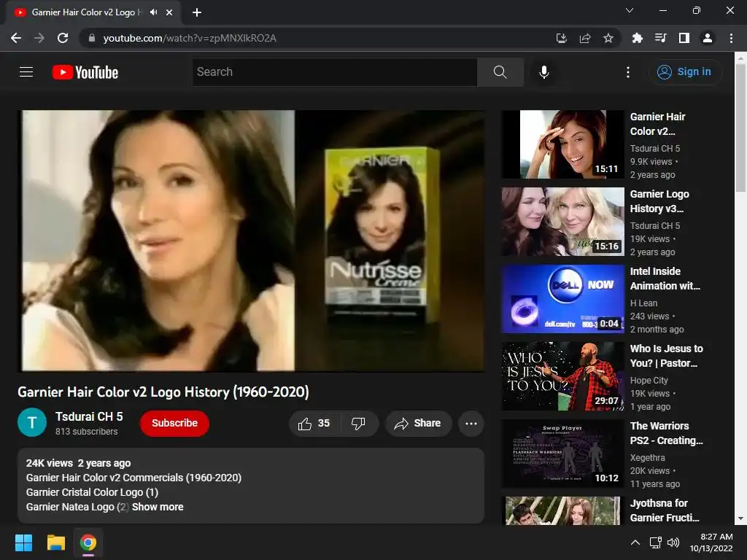Reload the YouTube page

63,38
